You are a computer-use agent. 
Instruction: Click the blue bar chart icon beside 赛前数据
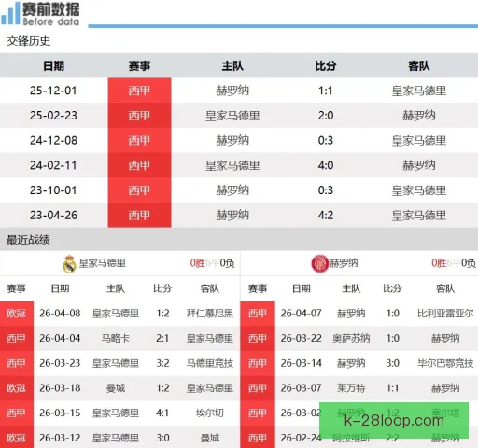[10, 13]
